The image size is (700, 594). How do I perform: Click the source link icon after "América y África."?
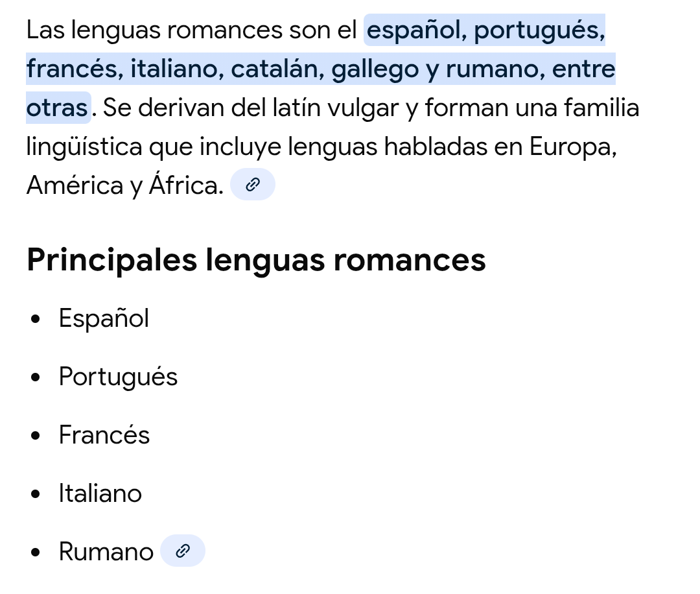tap(253, 185)
